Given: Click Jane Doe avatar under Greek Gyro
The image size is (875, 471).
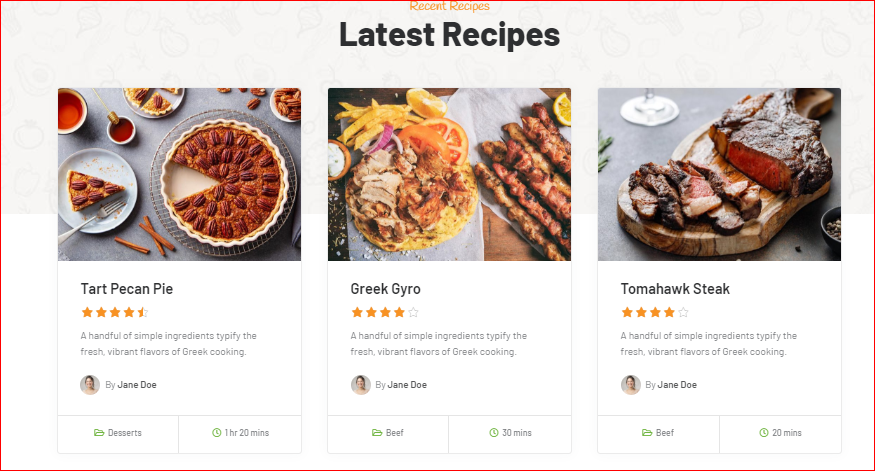Looking at the screenshot, I should (360, 385).
